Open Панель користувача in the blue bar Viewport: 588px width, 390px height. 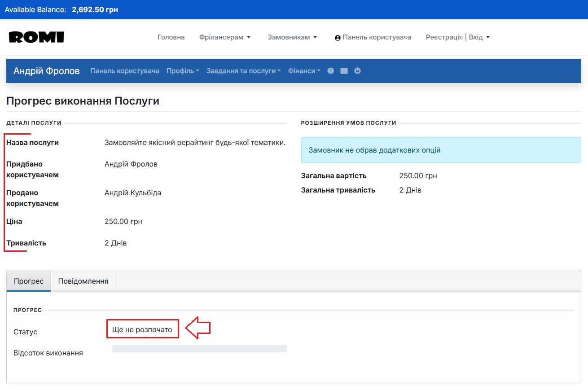[125, 71]
